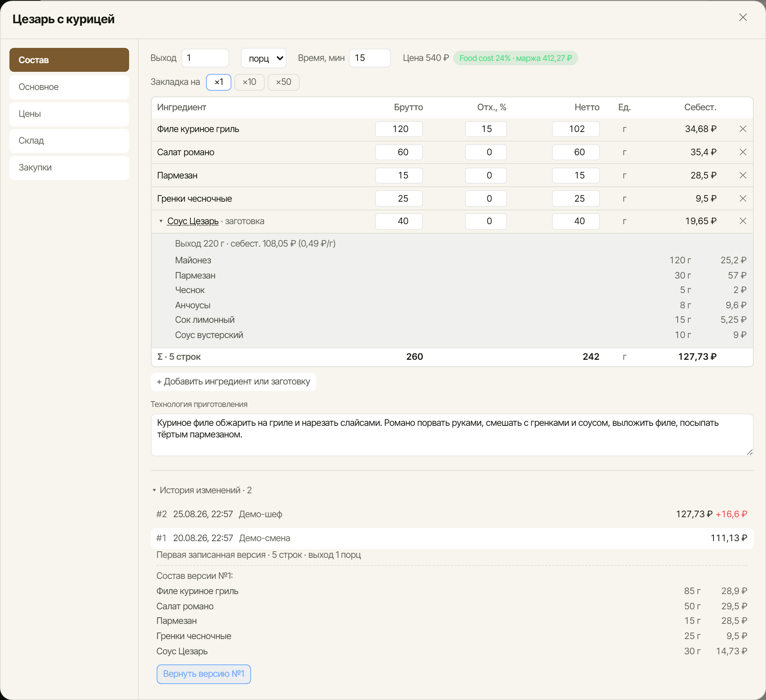
Task: Collapse История изменений section
Action: coord(154,490)
